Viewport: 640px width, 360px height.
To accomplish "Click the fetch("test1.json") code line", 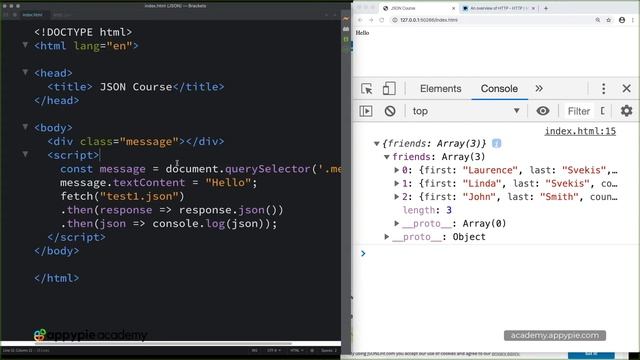I will point(122,196).
